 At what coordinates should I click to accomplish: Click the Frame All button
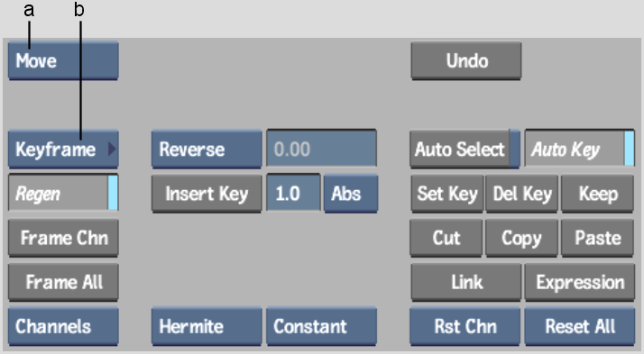click(x=63, y=282)
